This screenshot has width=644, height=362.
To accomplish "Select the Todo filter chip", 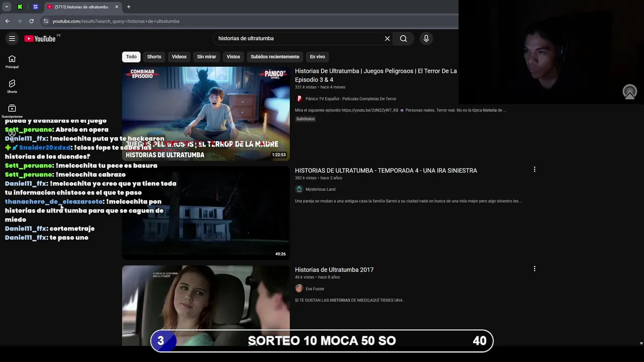I will [x=131, y=57].
